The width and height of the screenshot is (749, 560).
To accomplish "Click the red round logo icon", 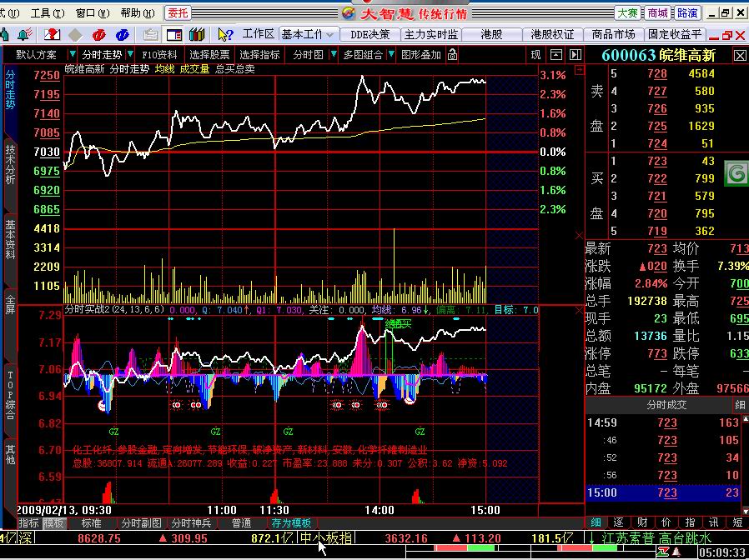I will (99, 34).
